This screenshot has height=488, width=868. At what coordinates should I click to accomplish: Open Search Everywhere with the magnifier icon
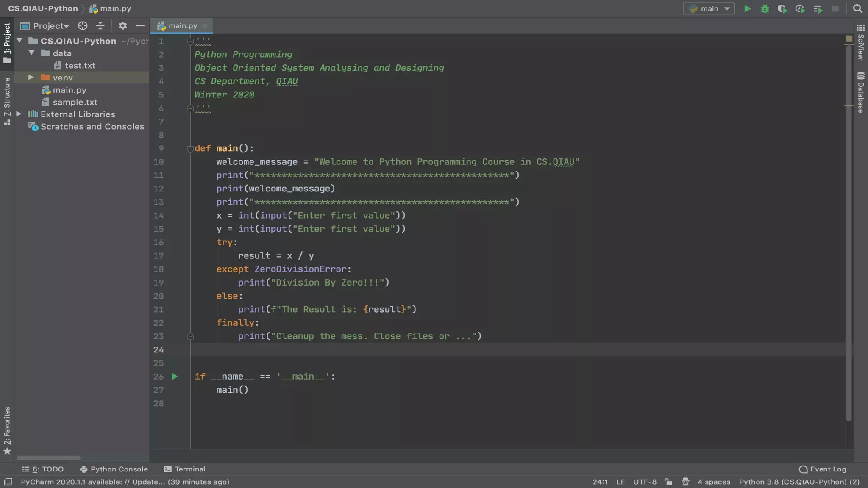pos(857,9)
